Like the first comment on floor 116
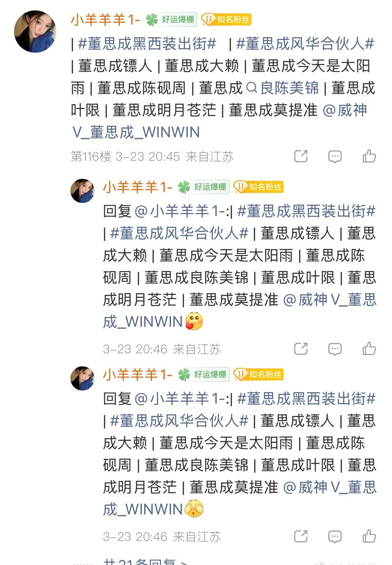 (x=369, y=156)
